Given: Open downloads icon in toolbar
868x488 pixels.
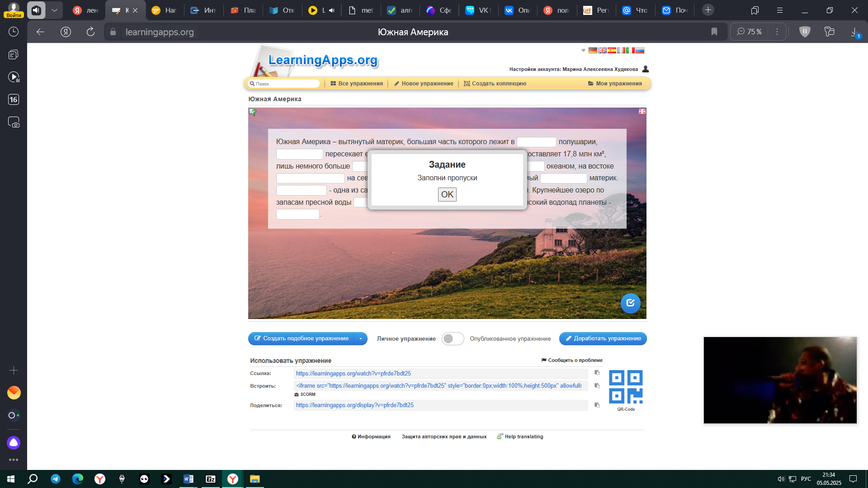Looking at the screenshot, I should 854,32.
